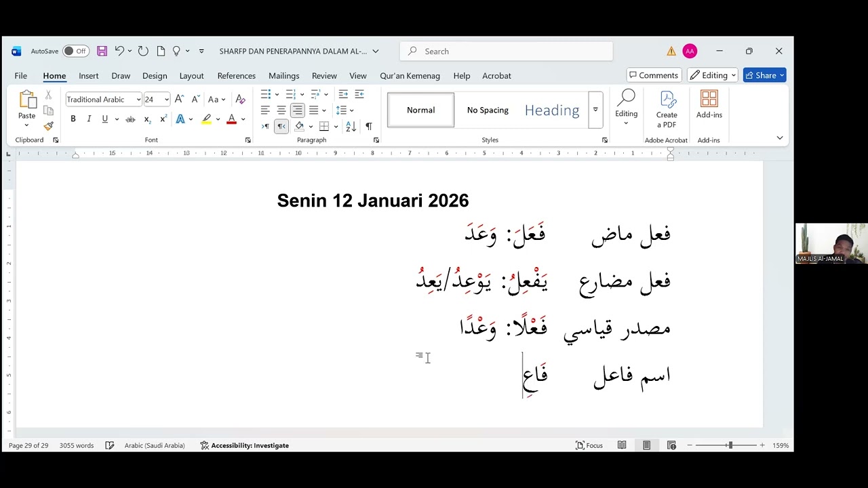Copy selection using the Copy icon
Viewport: 868px width, 488px height.
(x=48, y=110)
